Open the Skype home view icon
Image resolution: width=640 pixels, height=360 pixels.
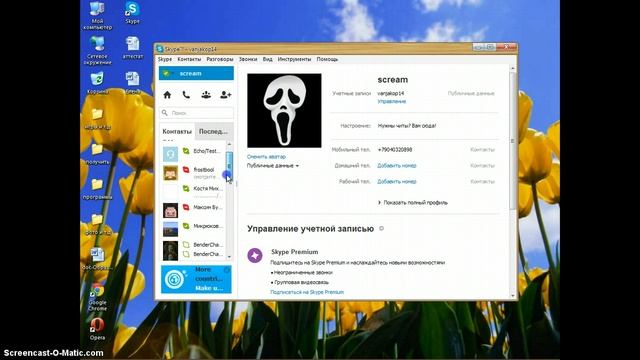coord(167,95)
